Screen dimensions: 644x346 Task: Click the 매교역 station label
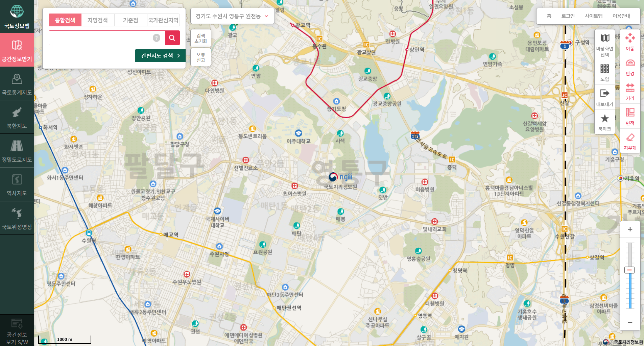pos(171,234)
